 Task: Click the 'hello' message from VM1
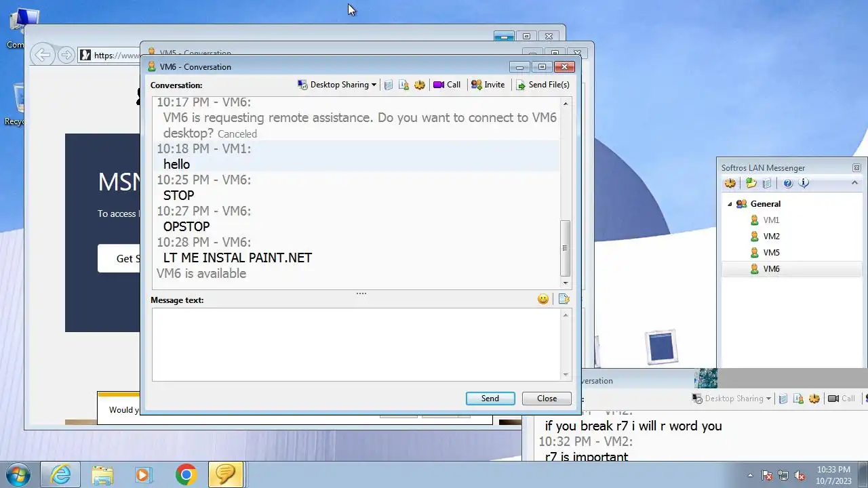pos(176,164)
